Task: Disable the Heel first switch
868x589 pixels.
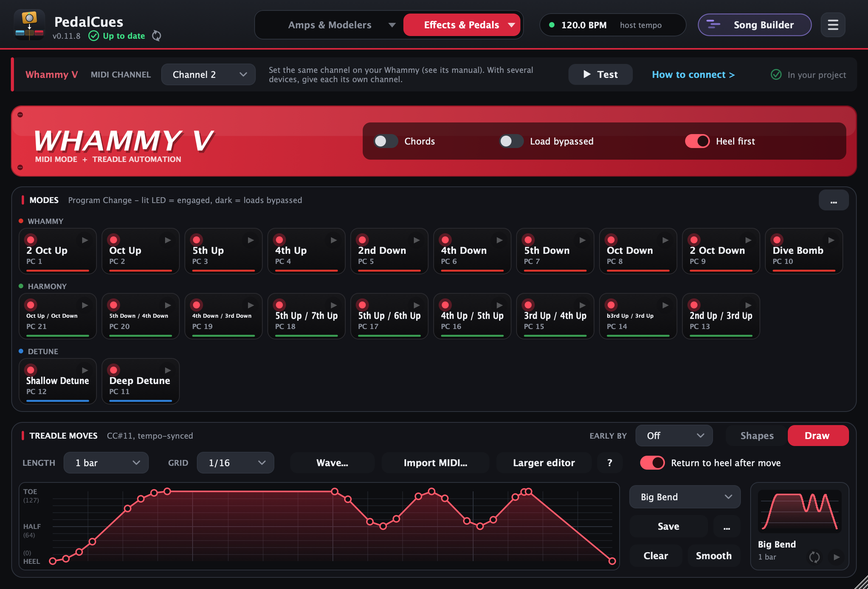Action: pos(697,141)
